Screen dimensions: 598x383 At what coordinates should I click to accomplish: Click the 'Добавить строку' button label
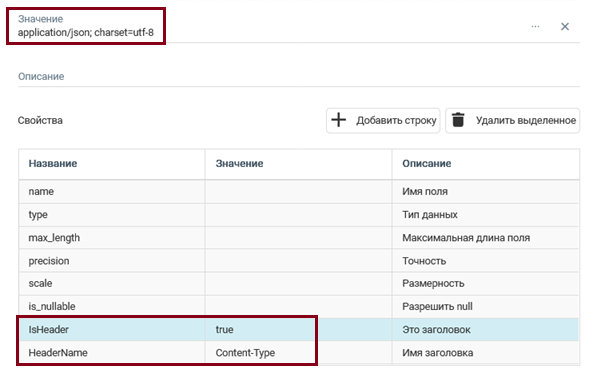tap(396, 121)
